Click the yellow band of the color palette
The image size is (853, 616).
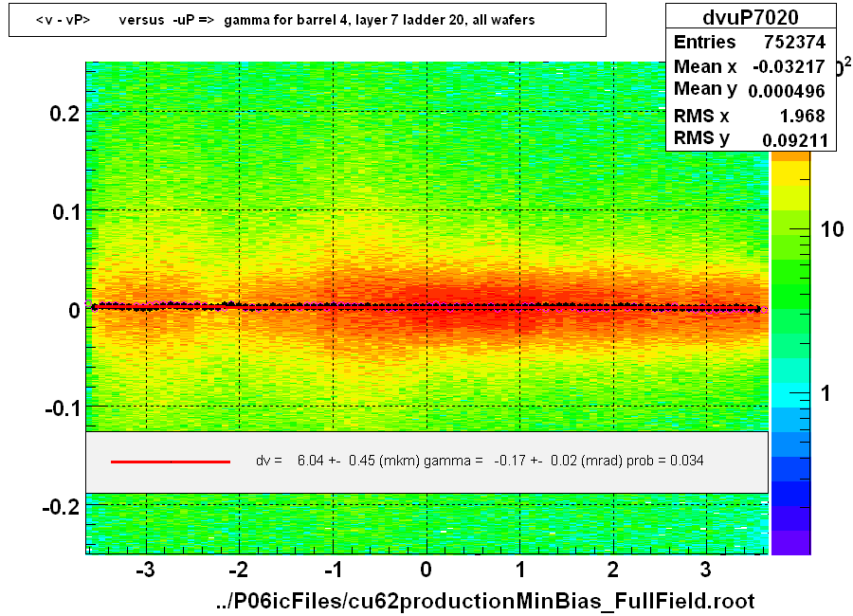(791, 174)
